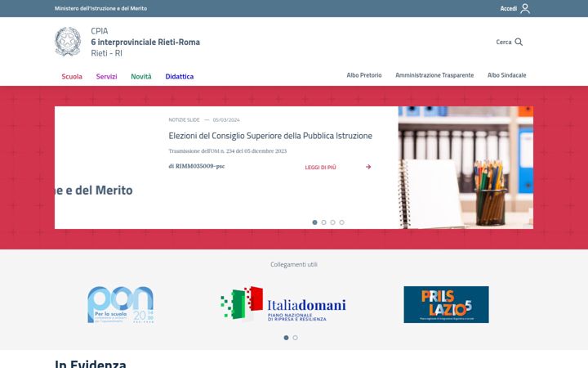This screenshot has height=368, width=588.
Task: Click the Italian Republic emblem logo
Action: click(x=68, y=42)
